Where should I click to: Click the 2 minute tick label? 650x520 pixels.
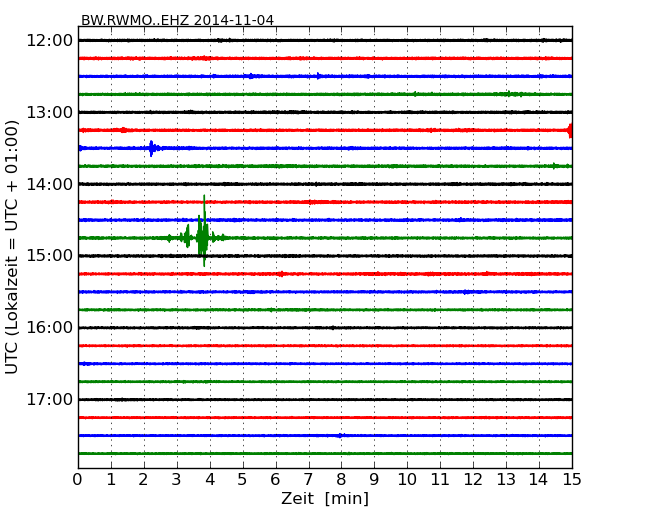143,480
